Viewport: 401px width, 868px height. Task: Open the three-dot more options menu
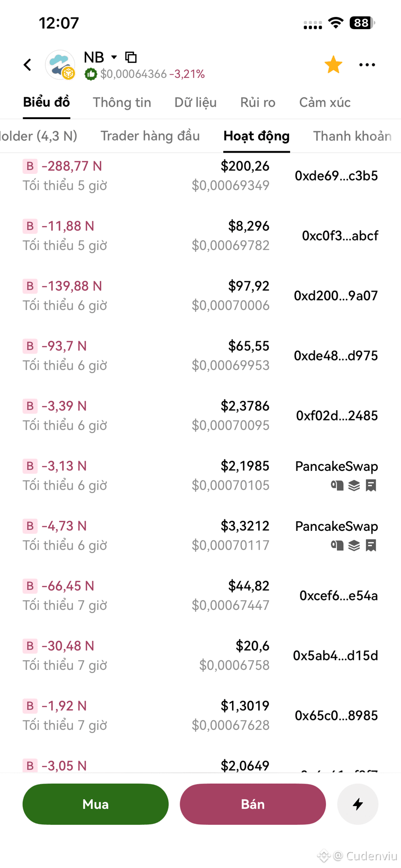click(x=367, y=65)
